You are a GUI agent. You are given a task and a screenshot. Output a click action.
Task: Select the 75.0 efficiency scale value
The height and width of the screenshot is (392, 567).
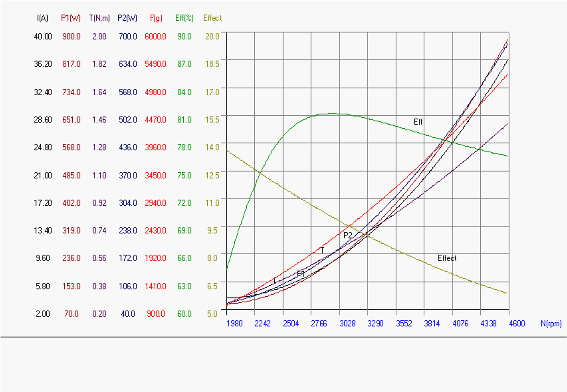[x=184, y=175]
